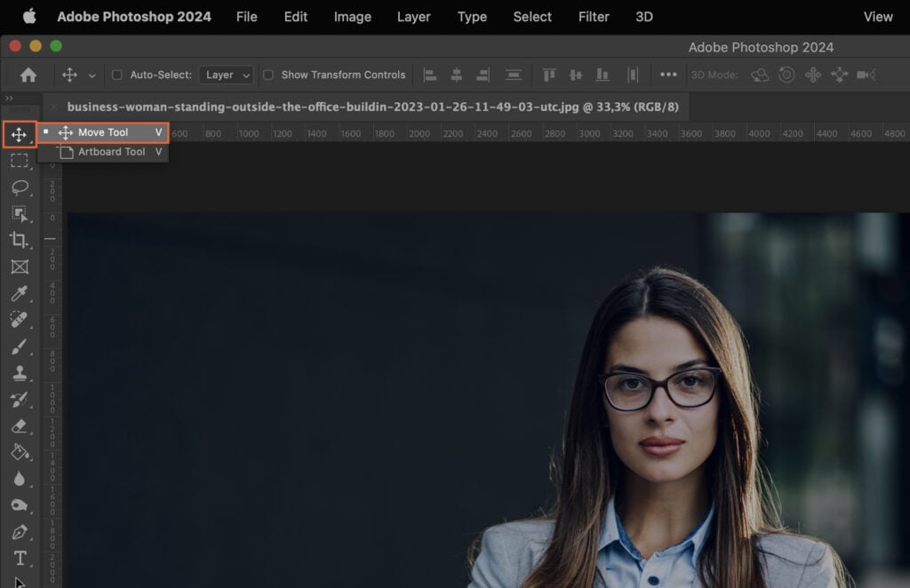The image size is (910, 588).
Task: Check the Show Transform Controls box
Action: point(267,75)
